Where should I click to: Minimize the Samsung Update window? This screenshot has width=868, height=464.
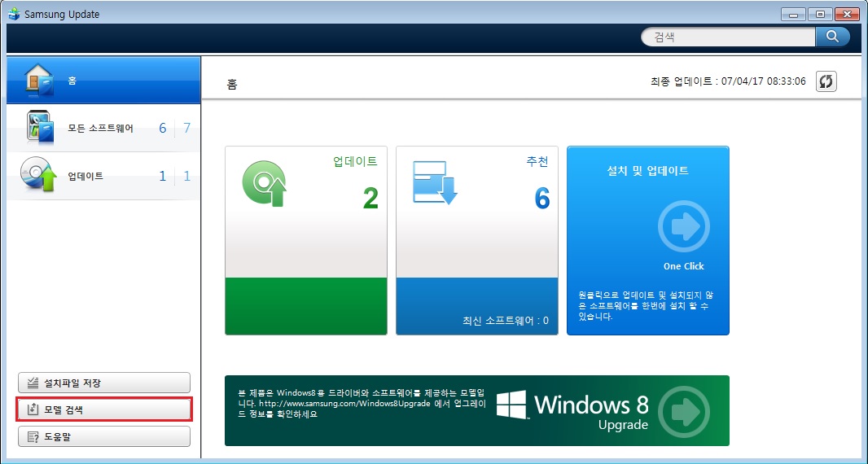pos(793,15)
